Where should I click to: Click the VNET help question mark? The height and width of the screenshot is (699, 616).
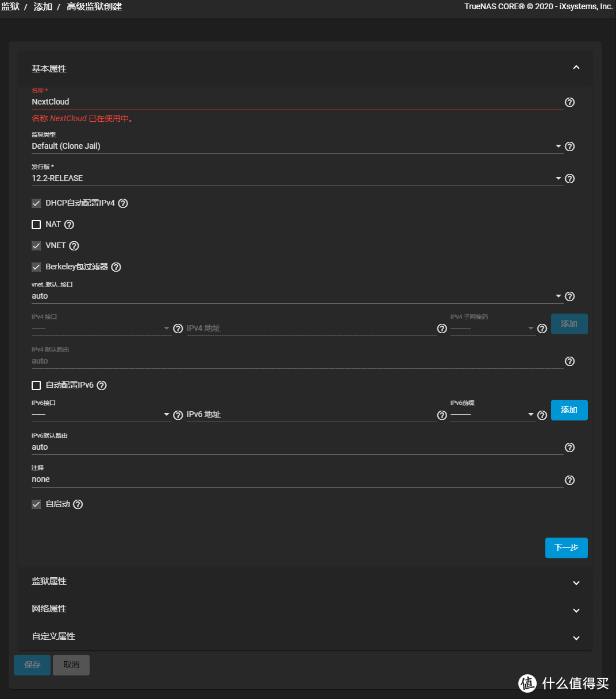coord(74,245)
